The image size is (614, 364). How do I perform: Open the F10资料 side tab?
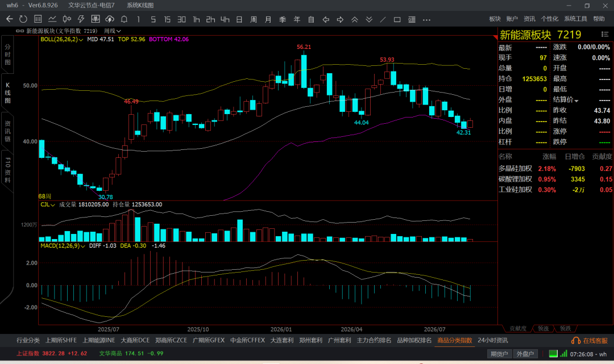point(7,170)
